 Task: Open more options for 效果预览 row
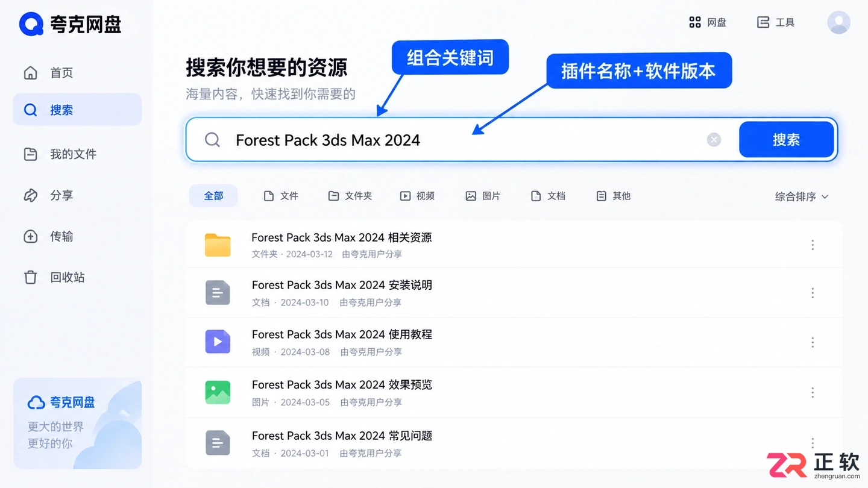click(813, 393)
